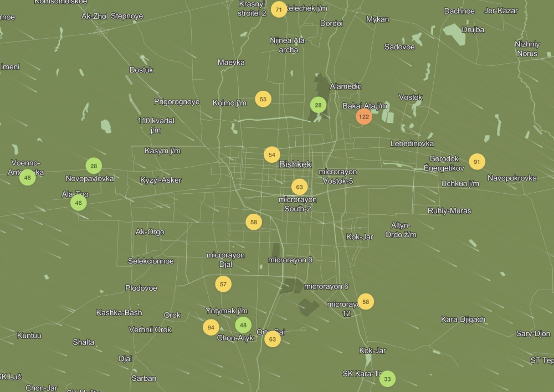Click the Lebedinovka place label
Screen dimensions: 554x392
tap(412, 143)
